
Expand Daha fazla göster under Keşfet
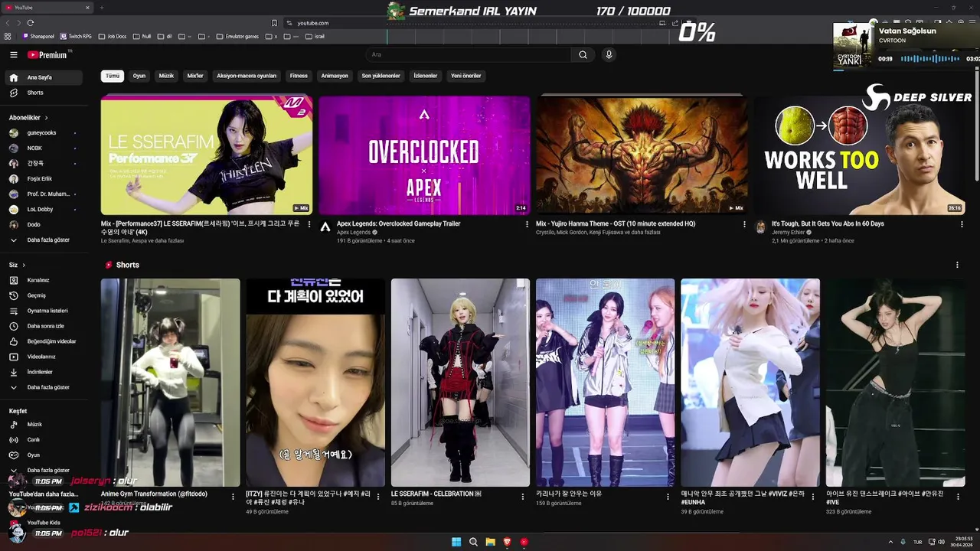44,470
